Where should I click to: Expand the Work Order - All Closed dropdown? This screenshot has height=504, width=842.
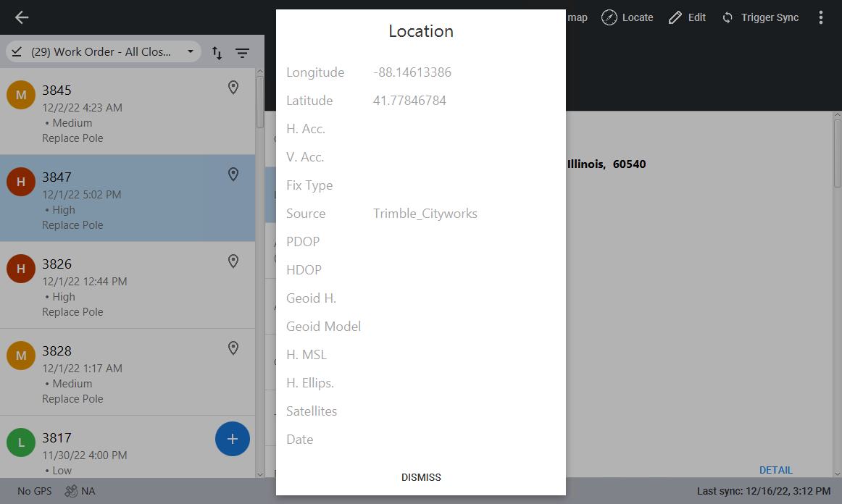pyautogui.click(x=104, y=52)
